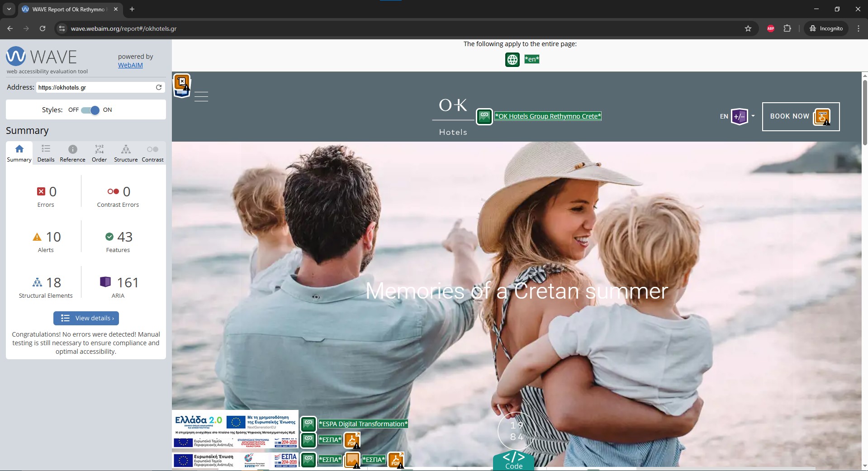Open the page language globe icon
This screenshot has height=471, width=868.
512,59
